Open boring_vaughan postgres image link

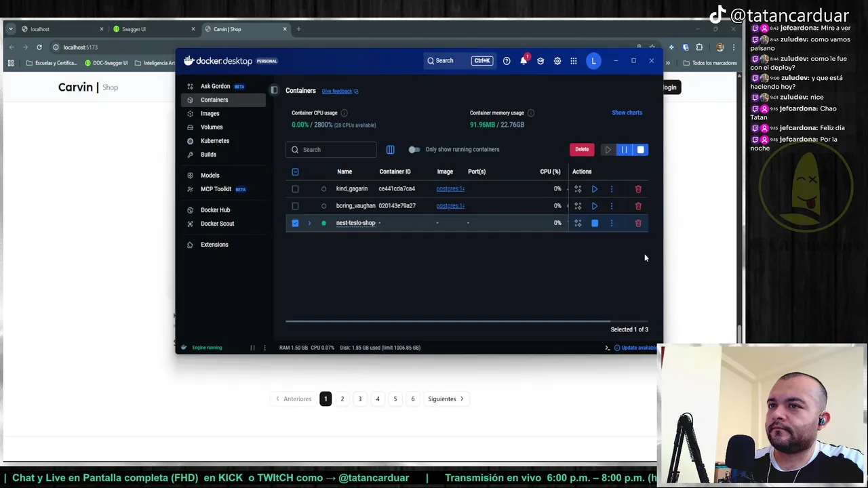coord(450,206)
